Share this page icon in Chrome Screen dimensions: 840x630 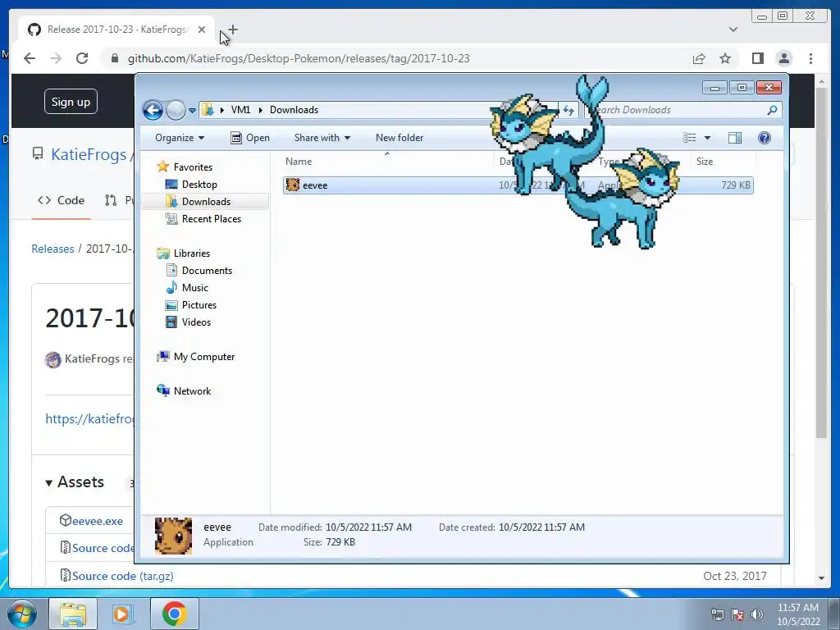pyautogui.click(x=699, y=58)
